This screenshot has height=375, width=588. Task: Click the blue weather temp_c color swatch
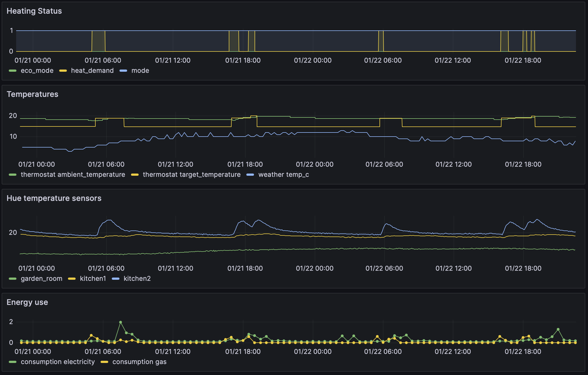(250, 175)
